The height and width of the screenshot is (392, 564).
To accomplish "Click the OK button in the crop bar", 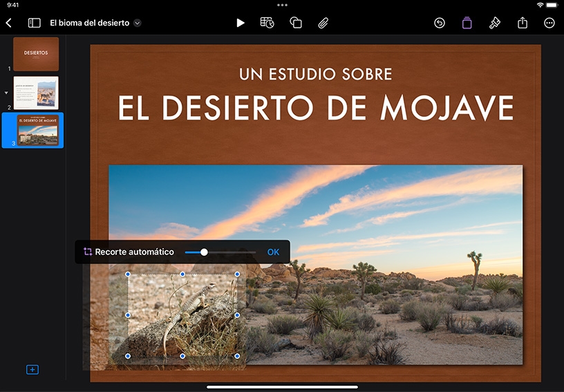I will point(273,252).
